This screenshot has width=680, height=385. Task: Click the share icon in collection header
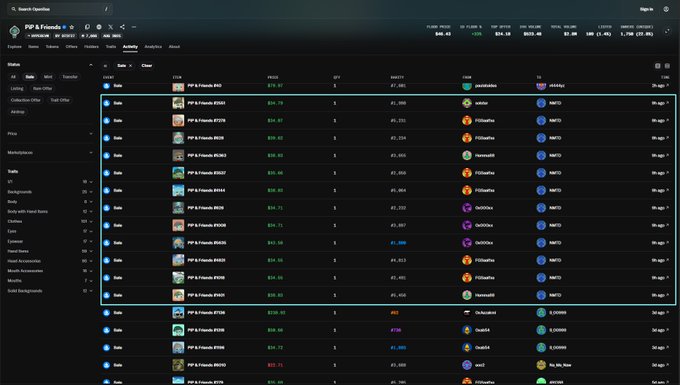122,27
